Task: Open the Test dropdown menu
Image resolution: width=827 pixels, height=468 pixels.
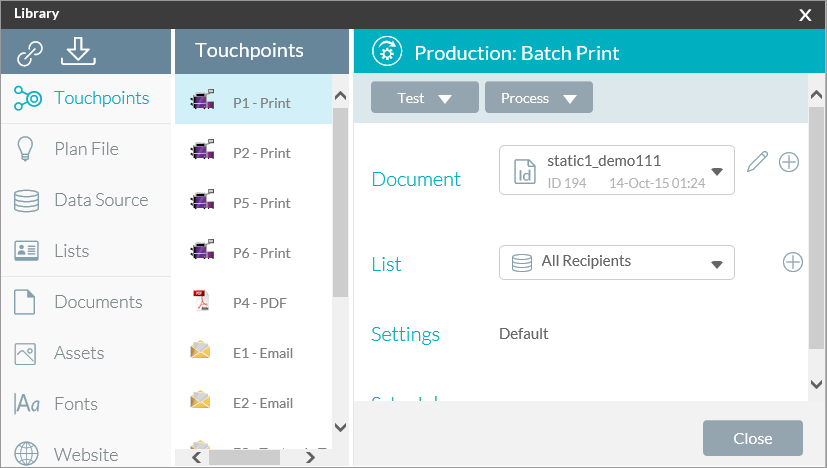Action: pyautogui.click(x=424, y=98)
